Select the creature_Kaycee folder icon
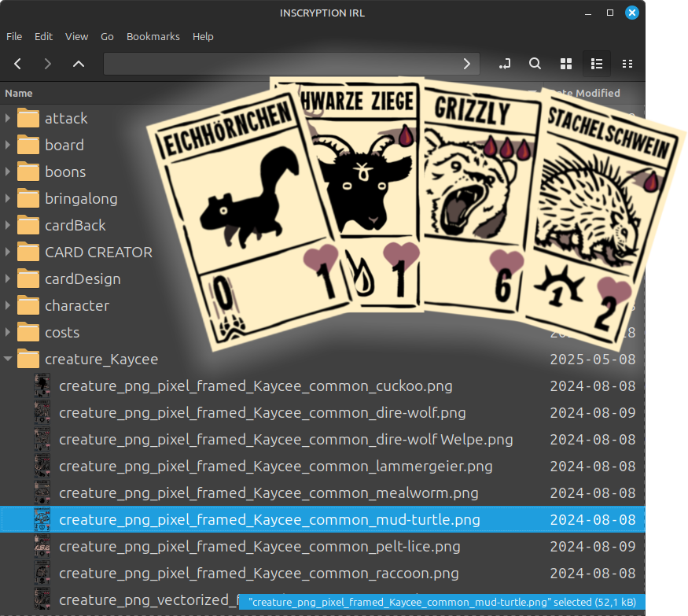Screen dimensions: 688x616 tap(28, 360)
